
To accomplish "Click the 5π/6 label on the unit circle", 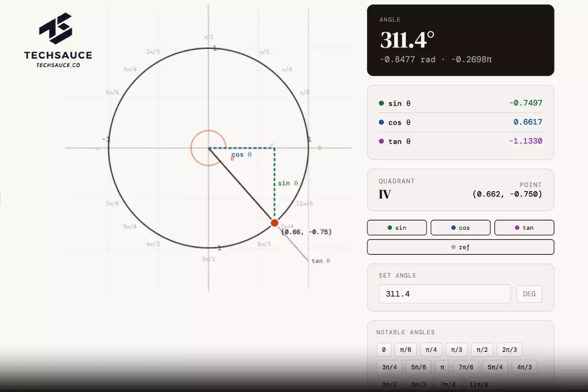I will pos(112,92).
